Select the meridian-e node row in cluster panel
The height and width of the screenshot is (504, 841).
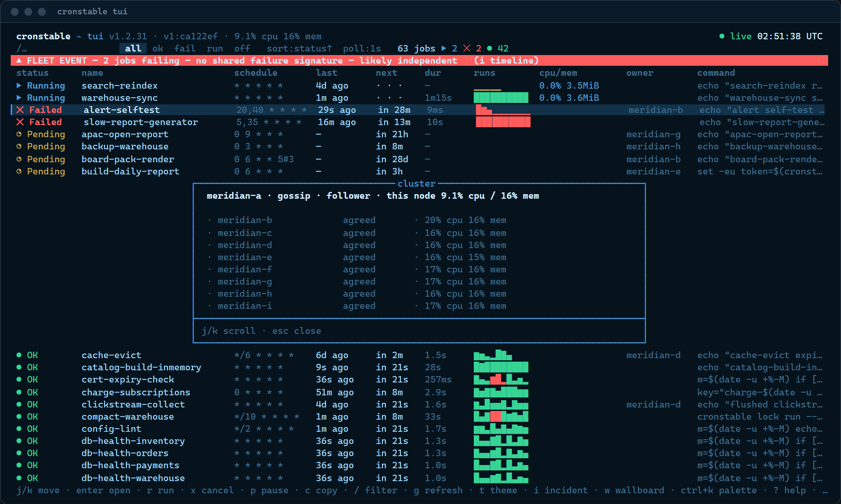(358, 257)
